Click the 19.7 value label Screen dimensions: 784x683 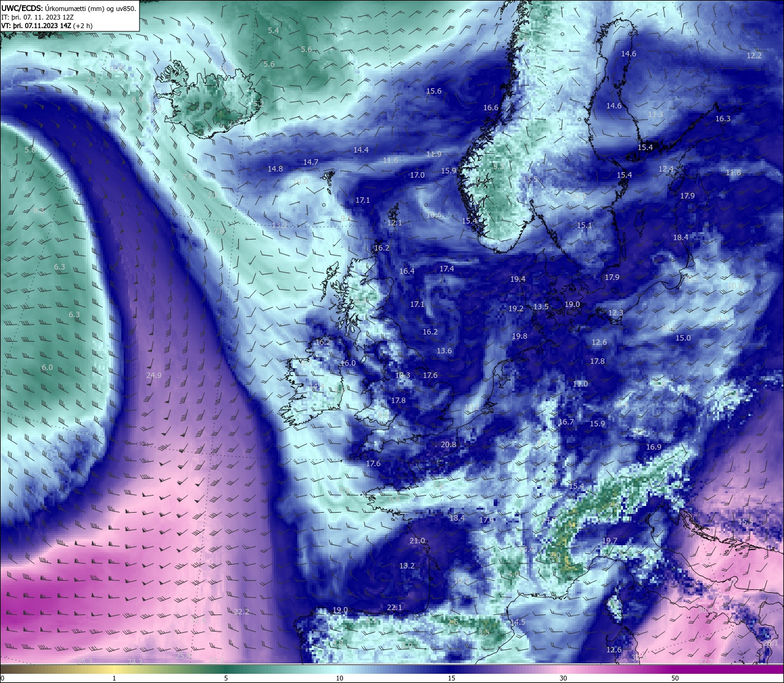(609, 541)
